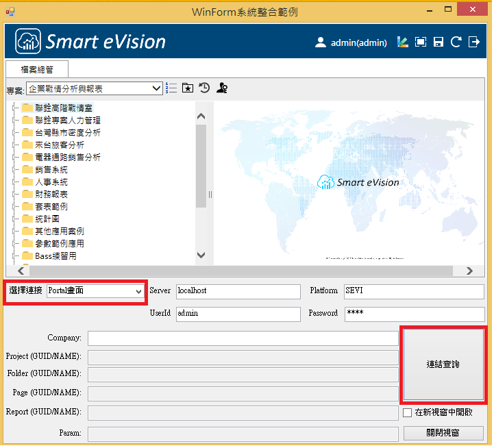Click the horizontal scrollbar thumb
The image size is (494, 448).
pos(242,272)
